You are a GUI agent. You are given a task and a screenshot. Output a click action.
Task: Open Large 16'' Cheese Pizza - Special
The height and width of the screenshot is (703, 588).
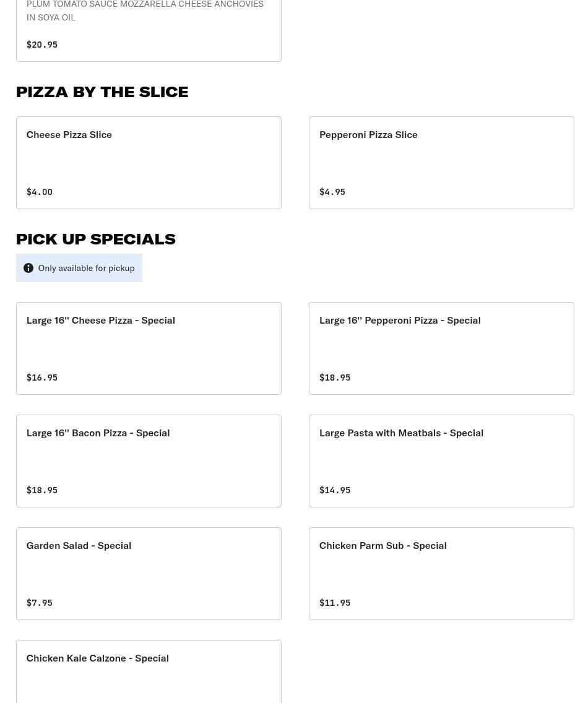click(x=149, y=348)
